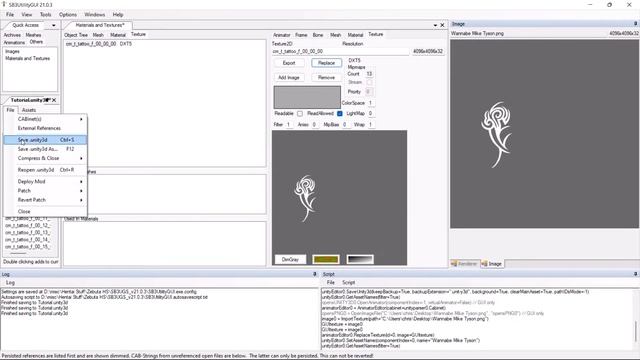Switch to the Frame editor tab
640x360 pixels.
tap(301, 35)
